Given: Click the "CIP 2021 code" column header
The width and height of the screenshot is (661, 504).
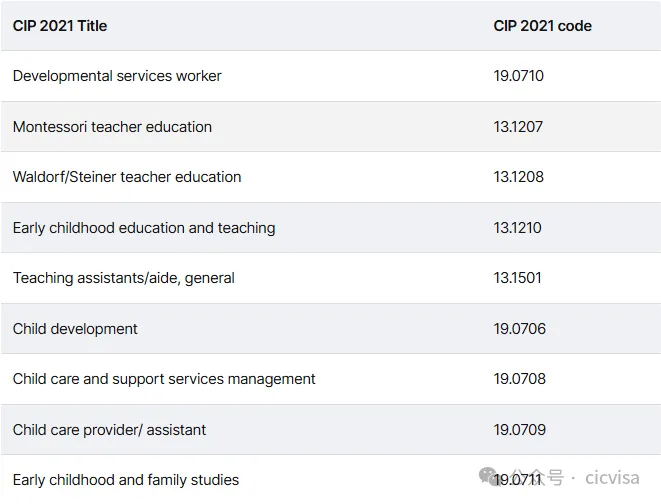Looking at the screenshot, I should pos(542,26).
